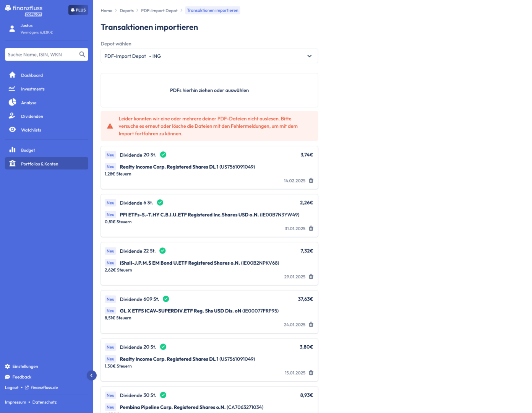
Task: Open PDF-Import Depot breadcrumb
Action: (x=159, y=11)
